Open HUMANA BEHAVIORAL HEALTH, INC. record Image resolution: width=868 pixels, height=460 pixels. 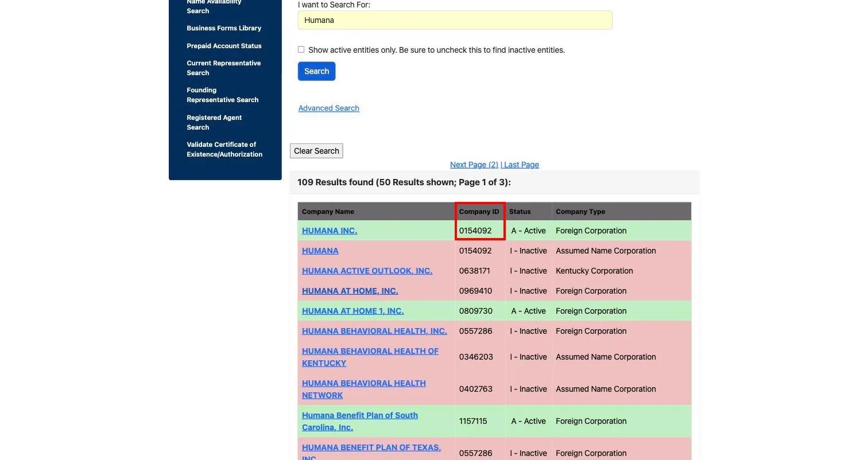[374, 331]
